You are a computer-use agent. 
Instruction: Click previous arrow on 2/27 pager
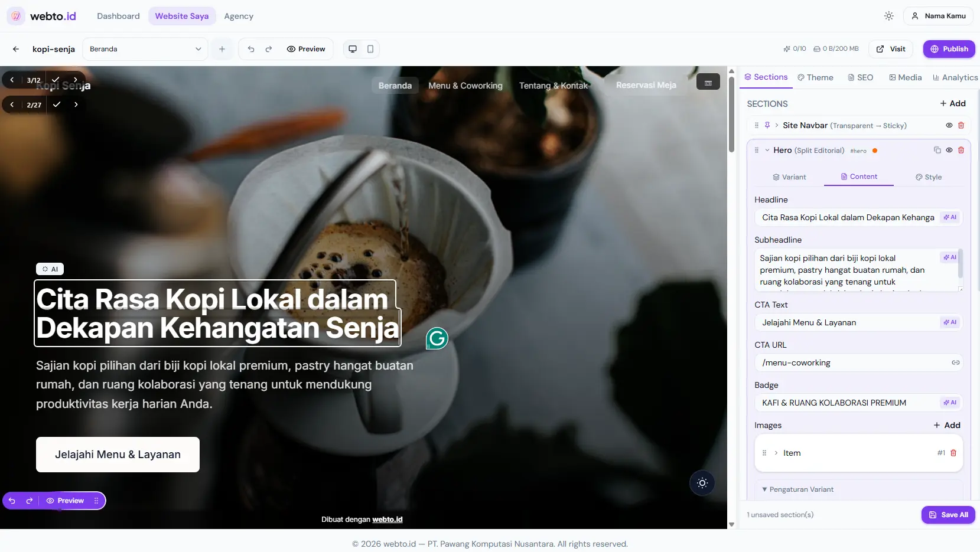click(12, 104)
